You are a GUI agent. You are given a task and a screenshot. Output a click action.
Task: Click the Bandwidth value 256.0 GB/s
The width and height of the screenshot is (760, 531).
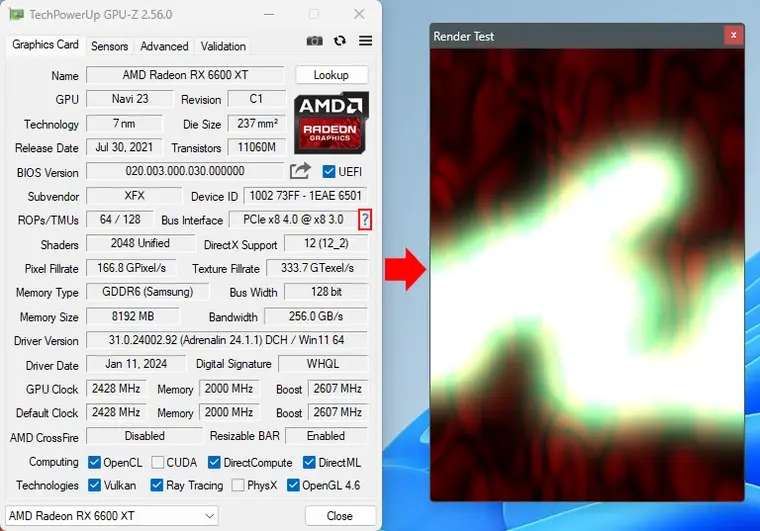pyautogui.click(x=316, y=316)
